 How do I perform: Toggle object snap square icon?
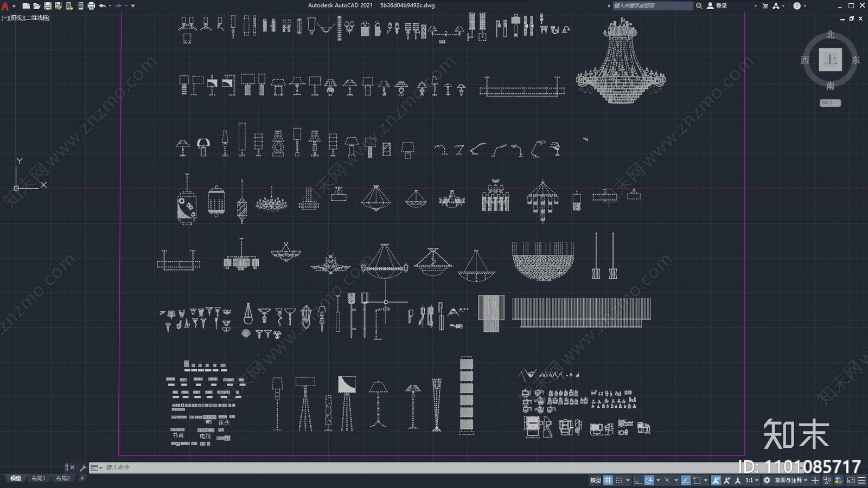[x=697, y=480]
